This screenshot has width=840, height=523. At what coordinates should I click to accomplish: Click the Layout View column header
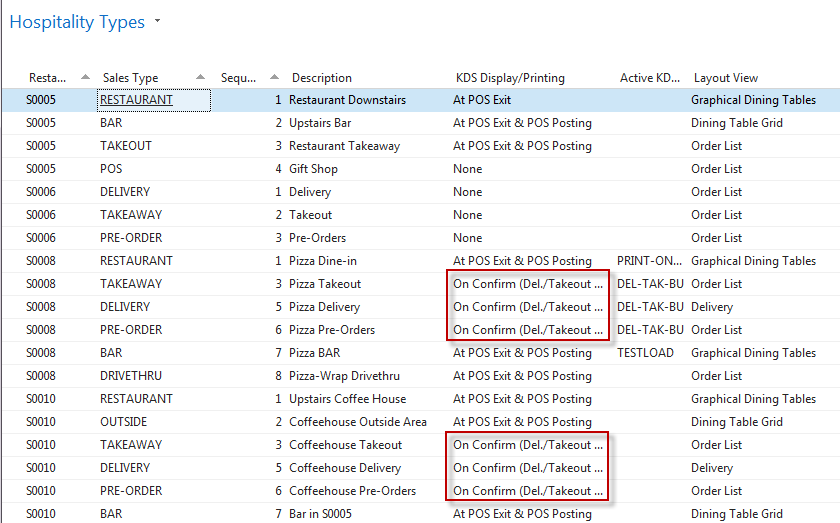726,78
